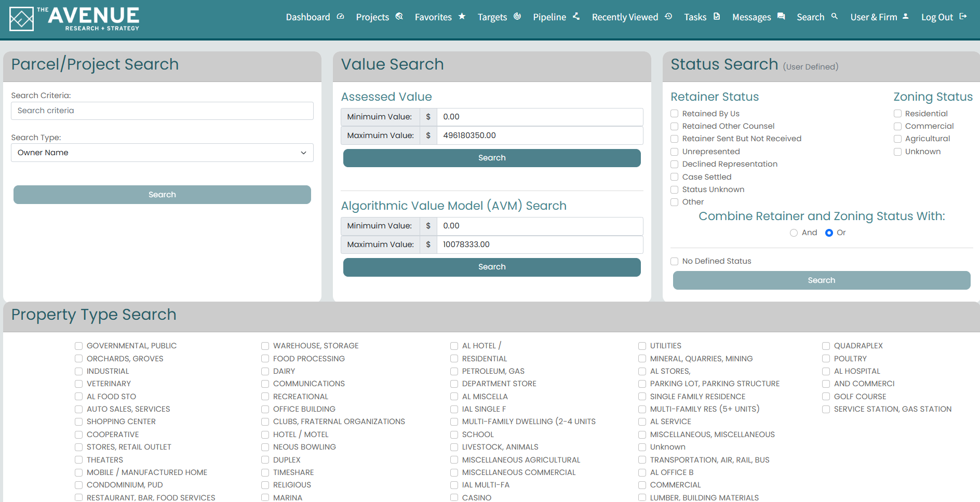
Task: Tick the INDUSTRIAL property type checkbox
Action: (x=78, y=371)
